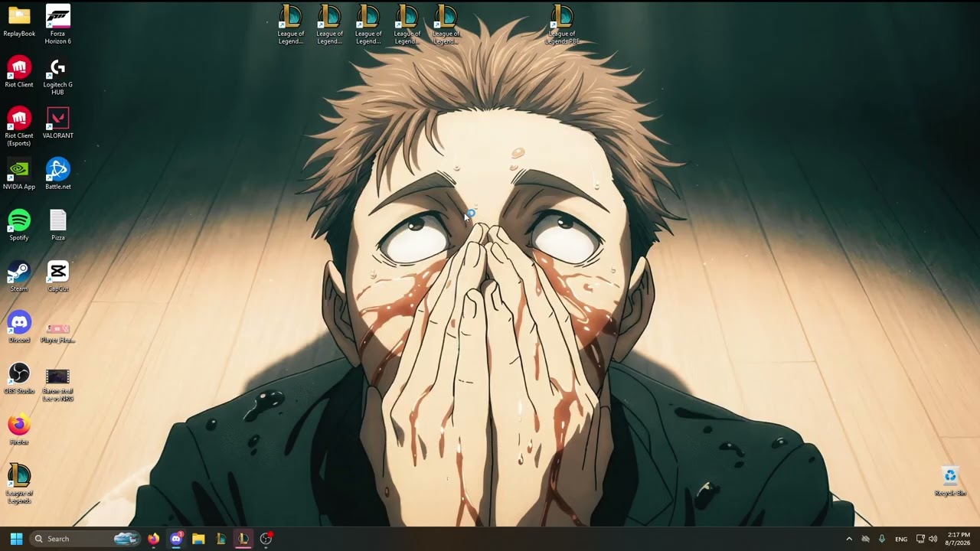Open Discord desktop shortcut
The width and height of the screenshot is (980, 551).
[19, 328]
